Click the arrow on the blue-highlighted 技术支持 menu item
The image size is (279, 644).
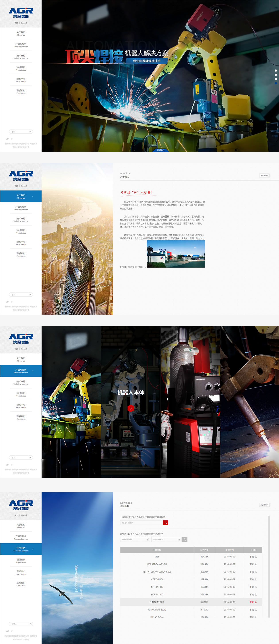pos(33,549)
